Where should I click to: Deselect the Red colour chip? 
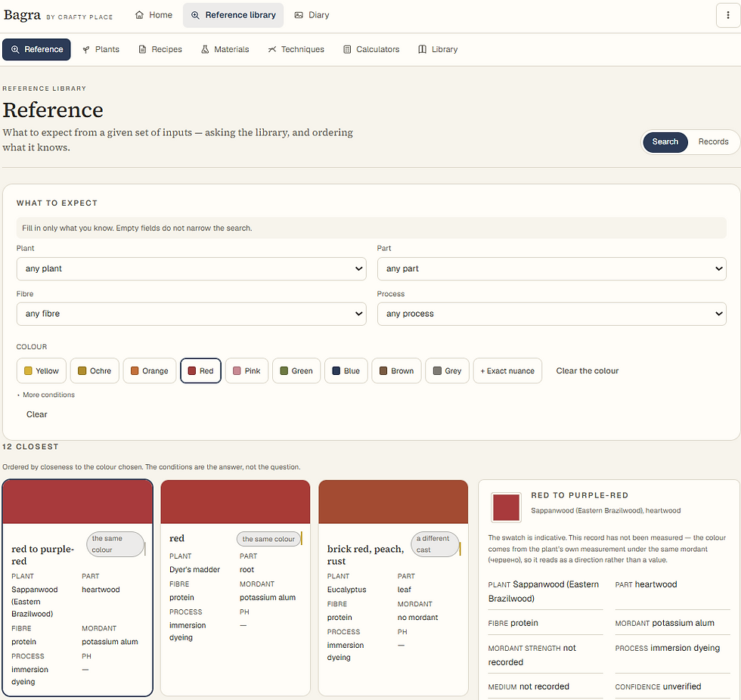click(201, 370)
